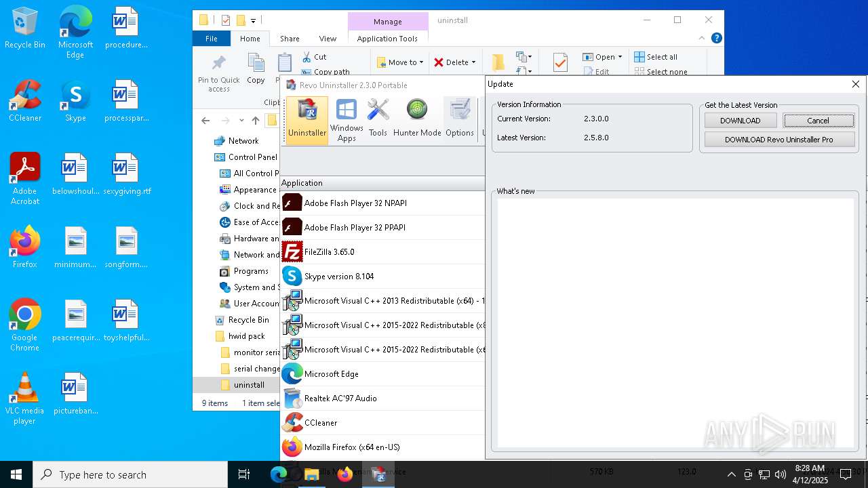Switch to the Home tab in Explorer
This screenshot has width=868, height=488.
[x=250, y=39]
